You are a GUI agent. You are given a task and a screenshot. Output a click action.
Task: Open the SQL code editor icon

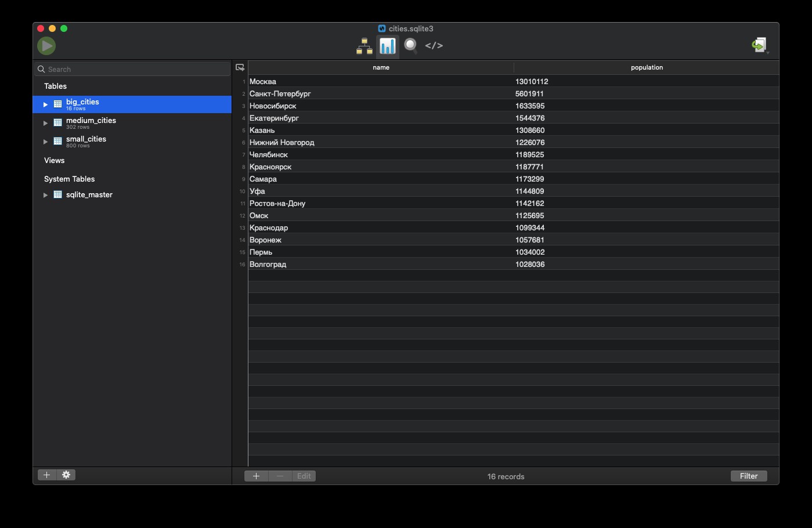tap(434, 45)
